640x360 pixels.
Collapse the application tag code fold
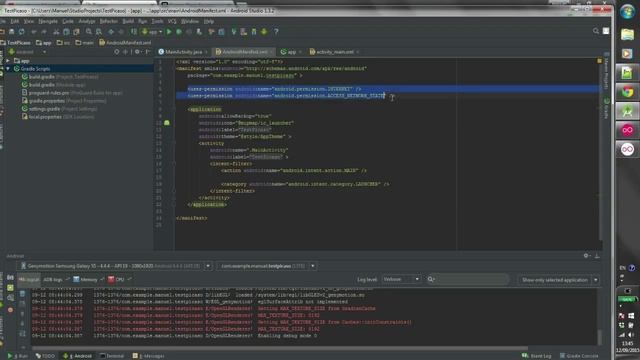click(174, 109)
